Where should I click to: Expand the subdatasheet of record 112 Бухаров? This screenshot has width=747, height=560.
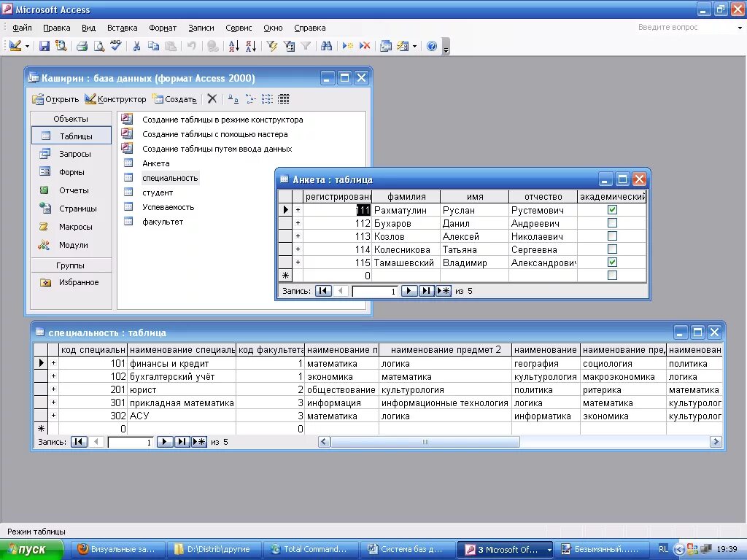click(x=298, y=223)
